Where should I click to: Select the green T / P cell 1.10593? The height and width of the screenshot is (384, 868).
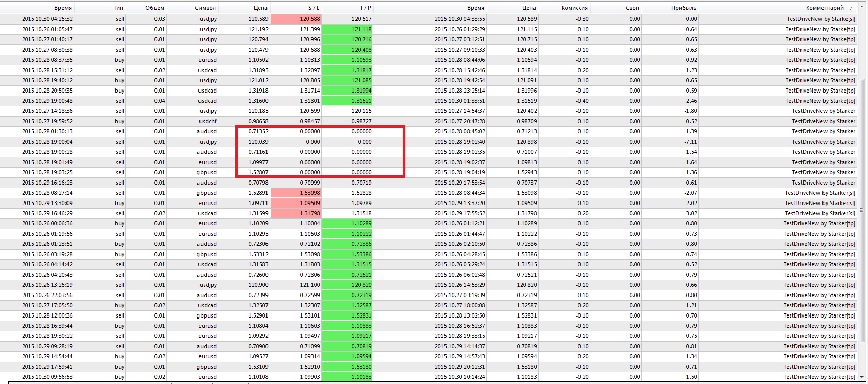click(x=347, y=60)
